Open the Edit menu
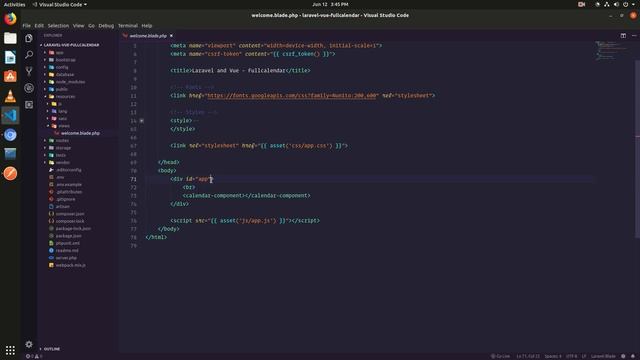 click(x=39, y=26)
